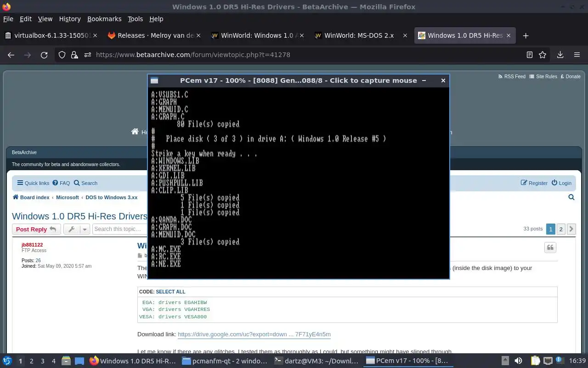
Task: Open the View menu
Action: click(x=45, y=19)
